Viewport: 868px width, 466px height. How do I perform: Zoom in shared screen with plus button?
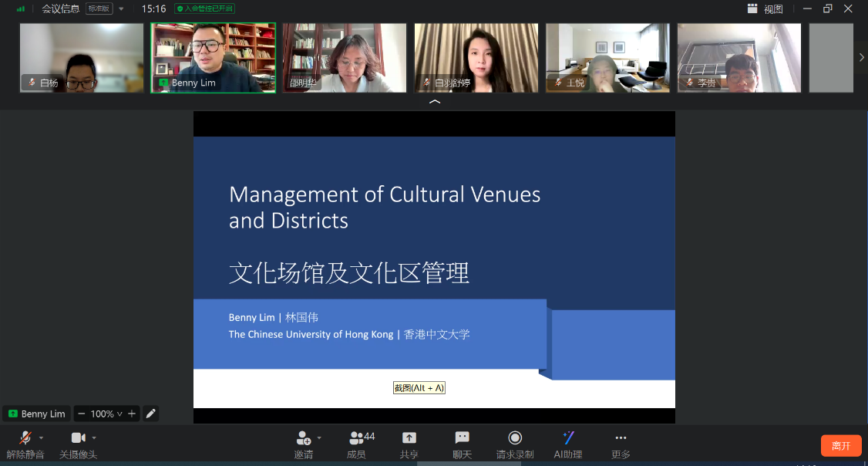[x=132, y=414]
